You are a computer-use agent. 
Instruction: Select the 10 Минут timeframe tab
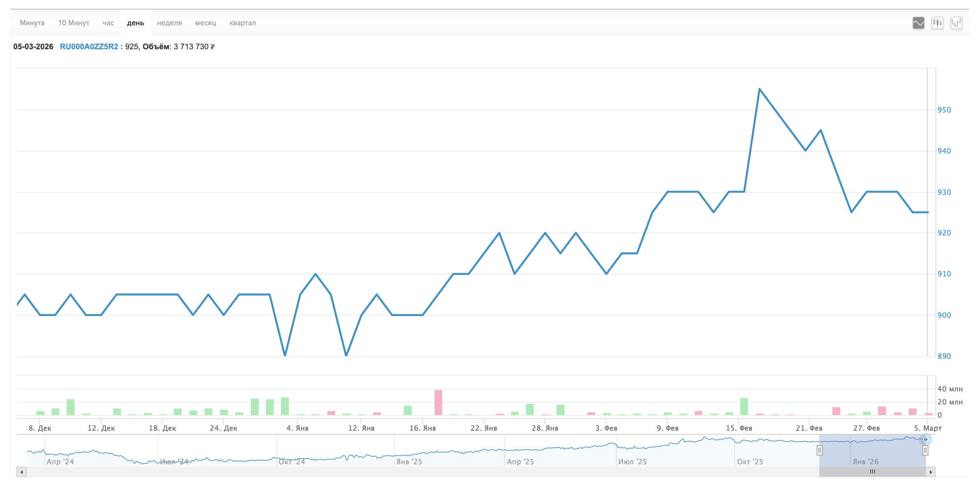point(74,23)
